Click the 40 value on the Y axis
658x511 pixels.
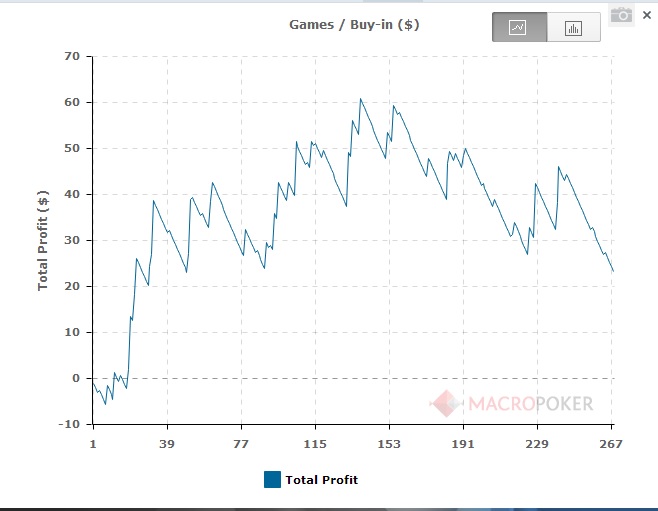click(72, 194)
